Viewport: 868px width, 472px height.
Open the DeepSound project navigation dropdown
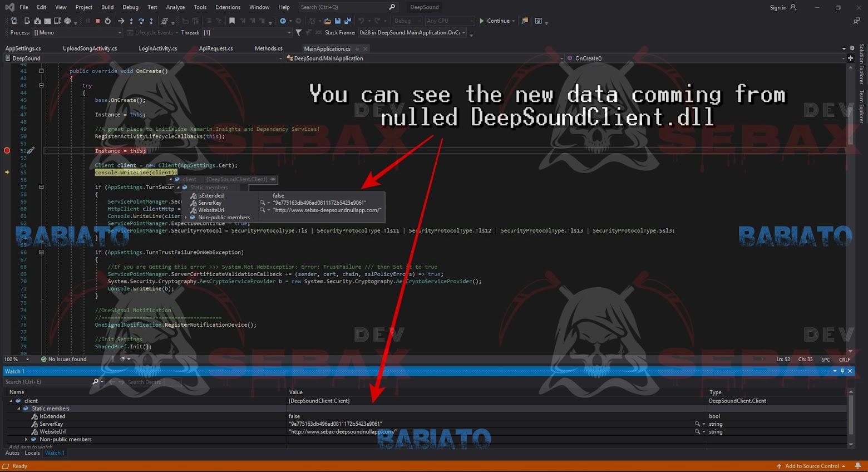(x=144, y=58)
